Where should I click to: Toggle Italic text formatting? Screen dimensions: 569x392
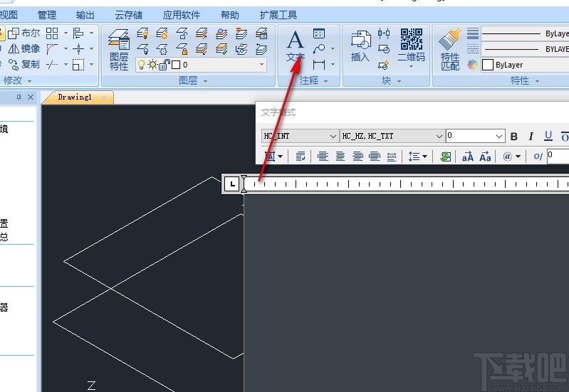coord(531,137)
